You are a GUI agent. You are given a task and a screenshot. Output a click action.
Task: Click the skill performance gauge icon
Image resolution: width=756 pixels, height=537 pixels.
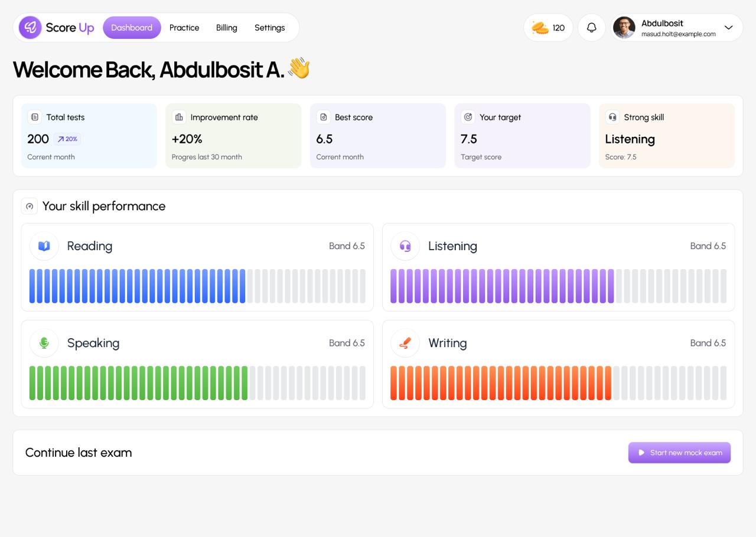(x=30, y=206)
